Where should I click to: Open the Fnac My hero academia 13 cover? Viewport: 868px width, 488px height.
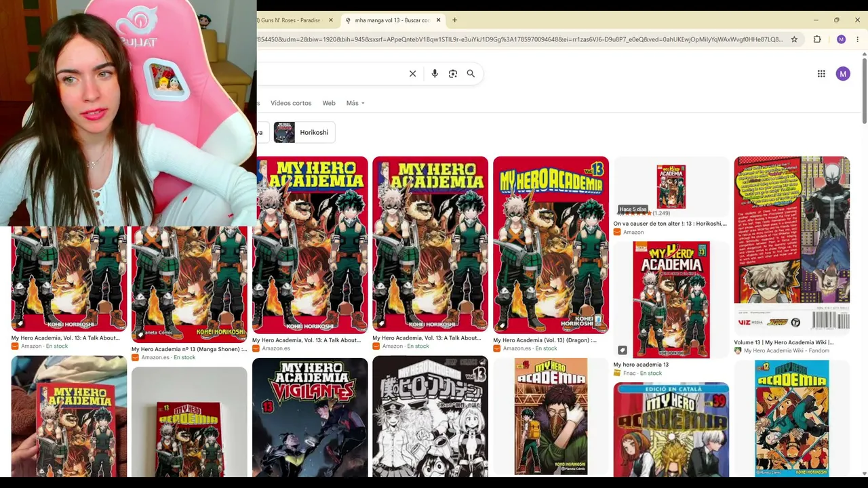pyautogui.click(x=671, y=300)
